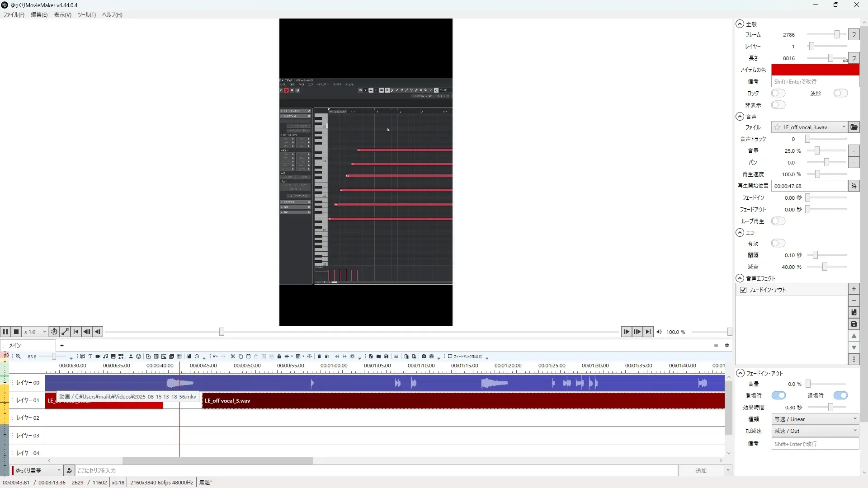Click the scissors cut icon in timeline toolbar

[x=233, y=357]
